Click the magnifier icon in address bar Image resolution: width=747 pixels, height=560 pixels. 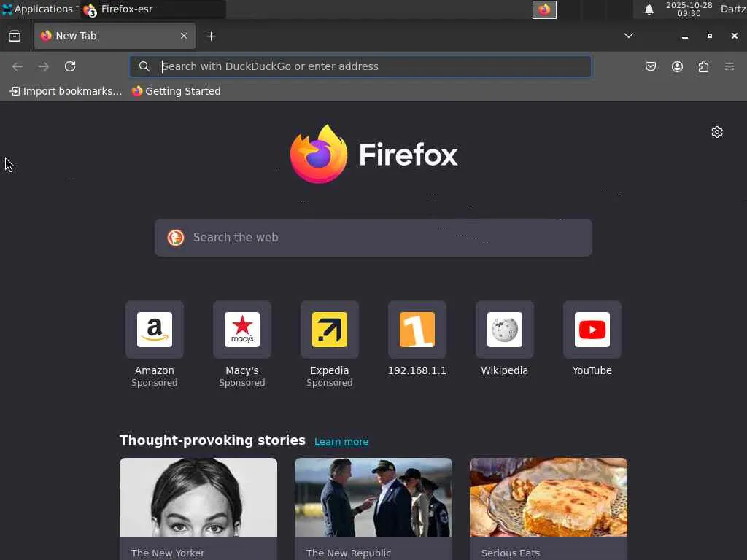coord(144,66)
